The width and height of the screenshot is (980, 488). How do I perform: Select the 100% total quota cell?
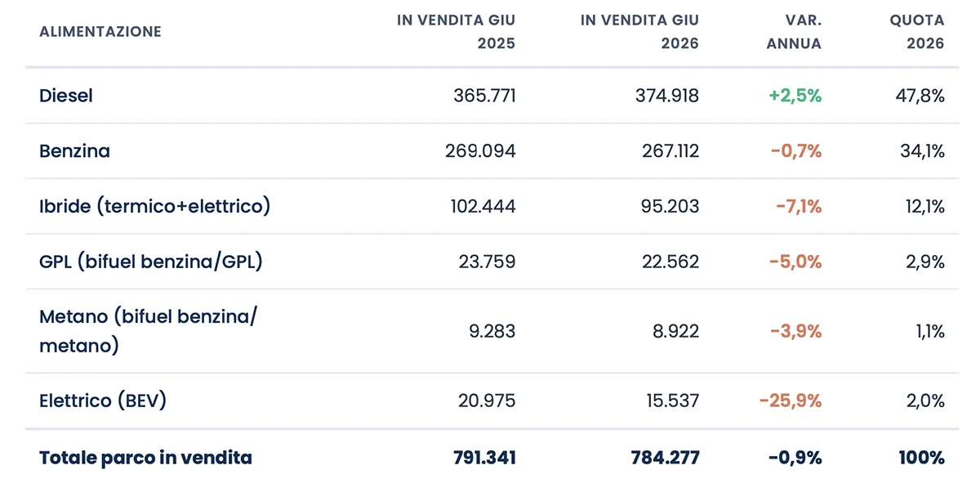(922, 458)
